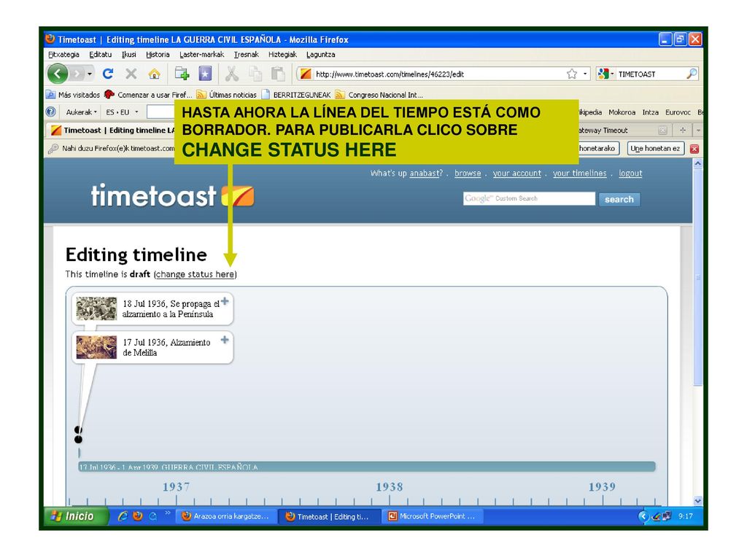Click the Une honetan ez button

coord(656,148)
